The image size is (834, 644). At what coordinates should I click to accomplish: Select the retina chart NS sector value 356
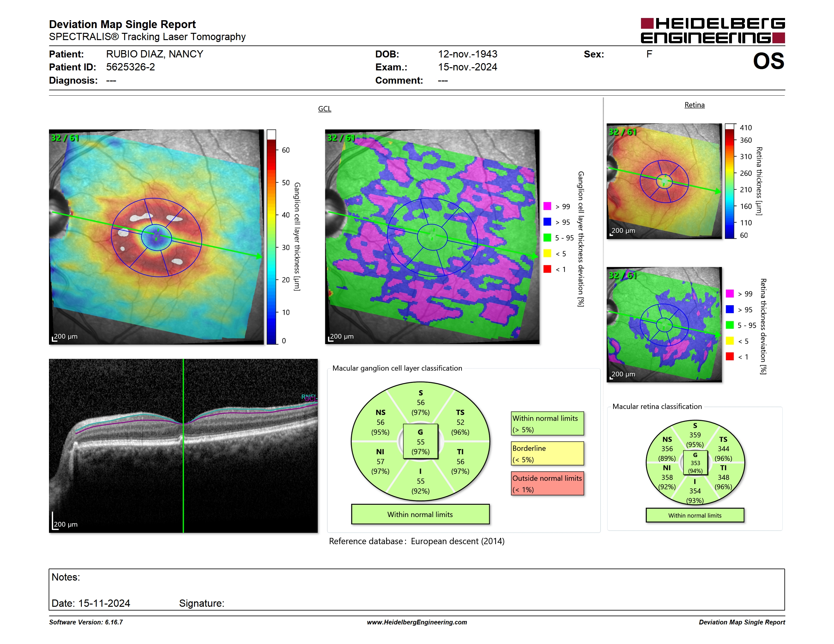tap(667, 449)
